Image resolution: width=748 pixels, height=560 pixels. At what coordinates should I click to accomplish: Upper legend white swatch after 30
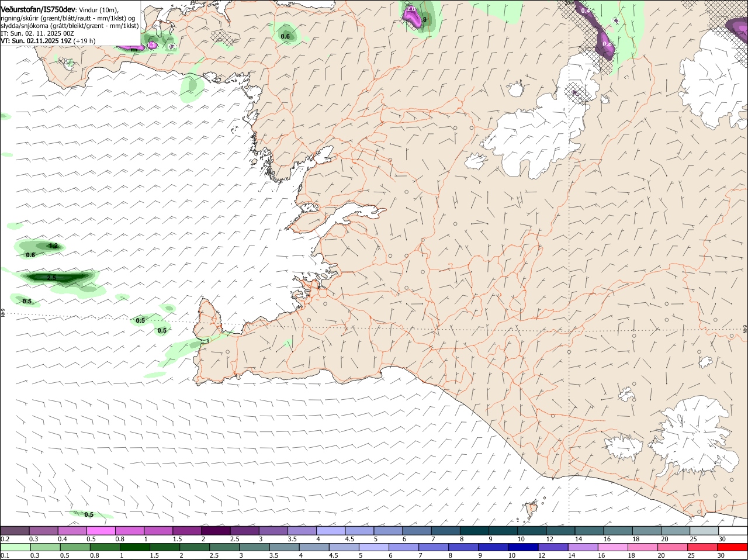coord(733,531)
